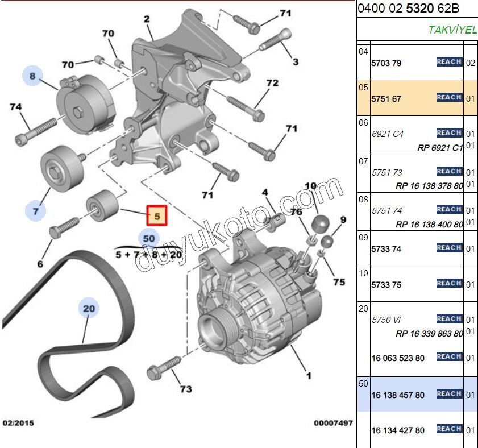
Task: Click callout number 2 on the bracket
Action: (146, 20)
